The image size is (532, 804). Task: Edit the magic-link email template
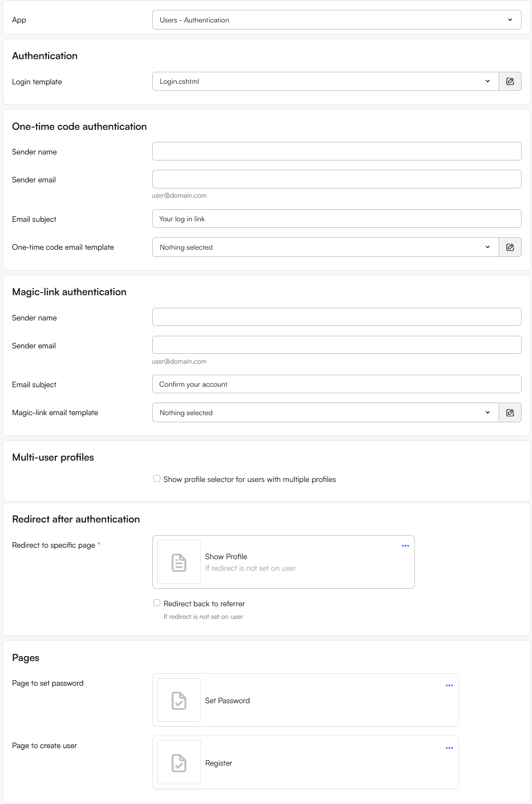(510, 412)
